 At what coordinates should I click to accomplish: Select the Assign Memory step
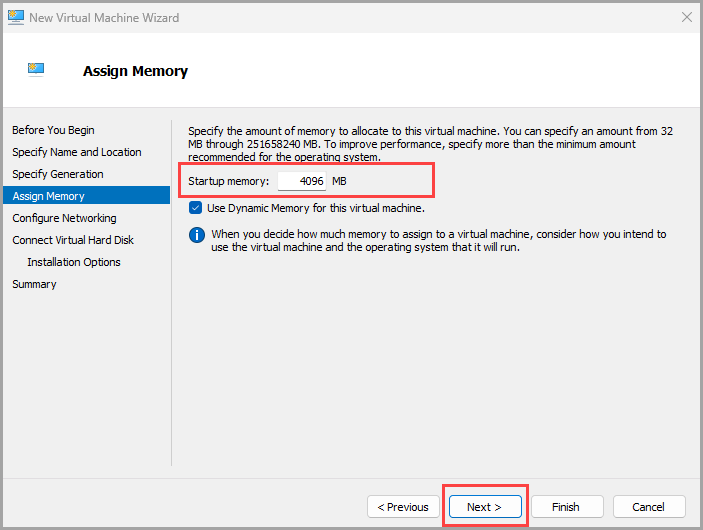tap(87, 195)
